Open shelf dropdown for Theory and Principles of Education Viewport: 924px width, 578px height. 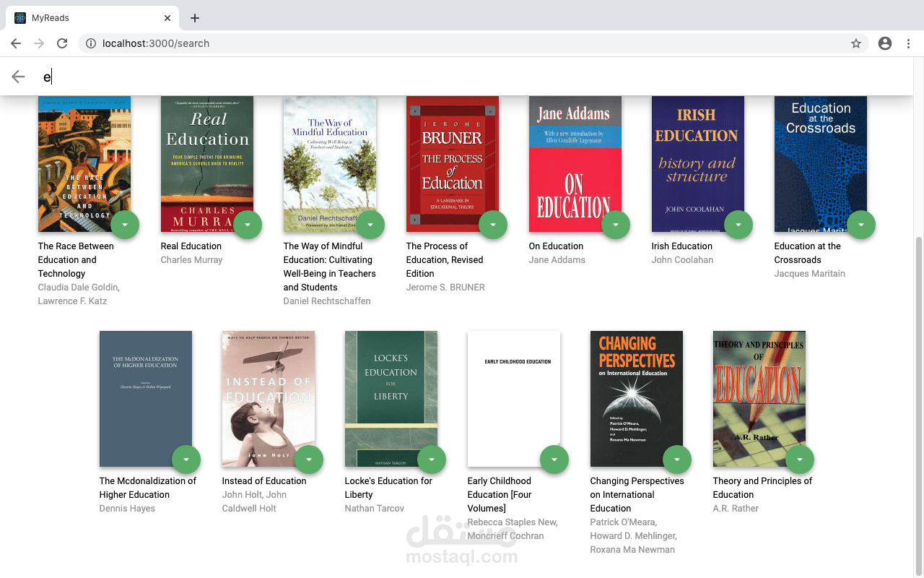coord(800,460)
